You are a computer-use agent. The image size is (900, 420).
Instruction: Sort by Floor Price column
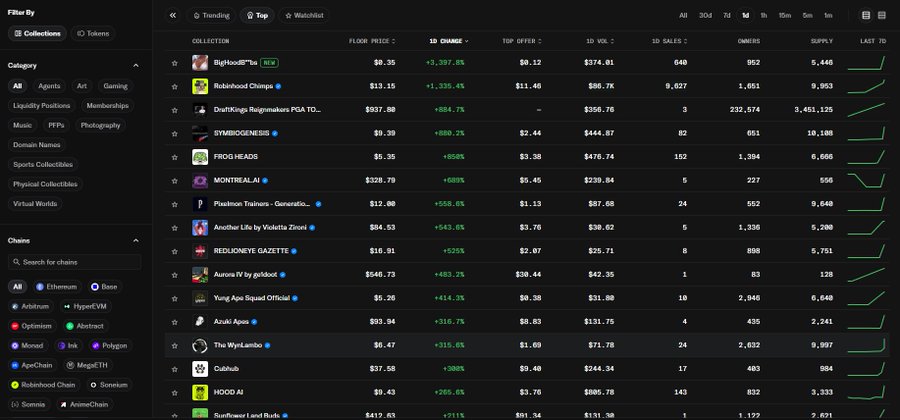[x=372, y=41]
